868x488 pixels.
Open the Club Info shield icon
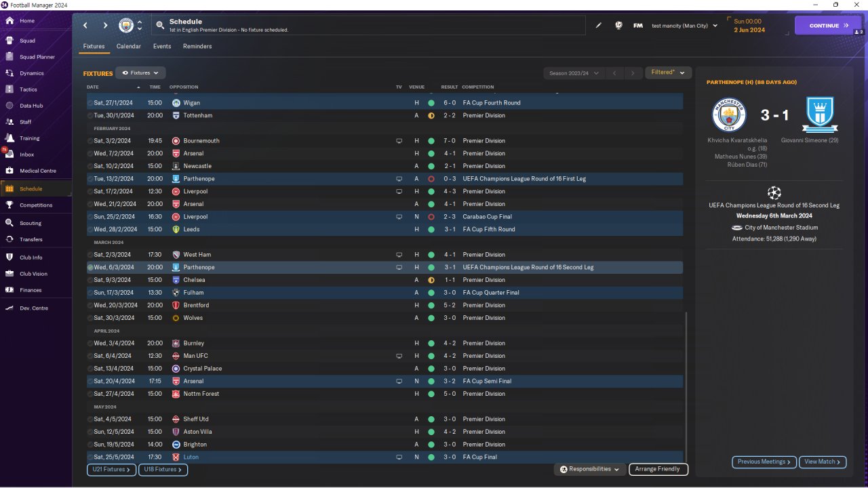pyautogui.click(x=9, y=258)
